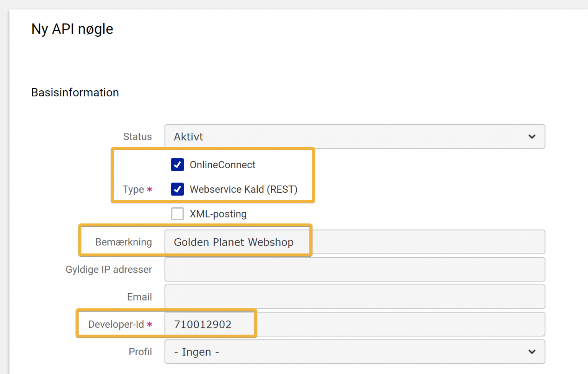The height and width of the screenshot is (374, 588).
Task: Click the Developer-Id input field
Action: point(354,324)
